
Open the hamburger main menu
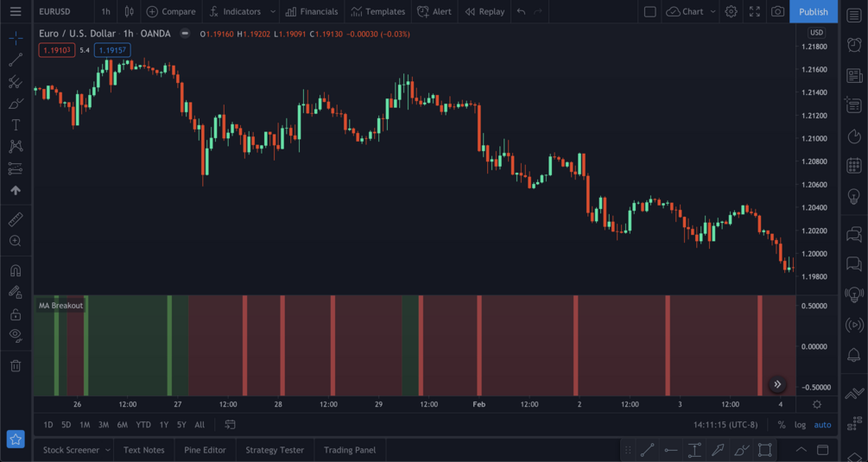click(x=16, y=11)
